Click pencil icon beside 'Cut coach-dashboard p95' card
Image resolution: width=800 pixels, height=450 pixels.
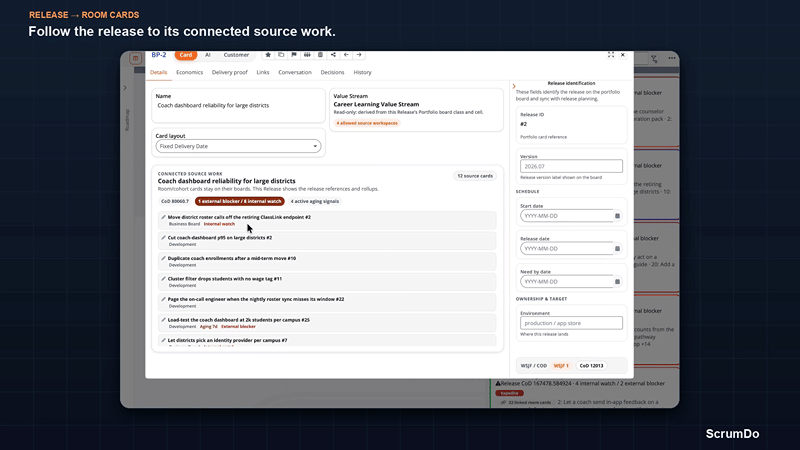163,237
